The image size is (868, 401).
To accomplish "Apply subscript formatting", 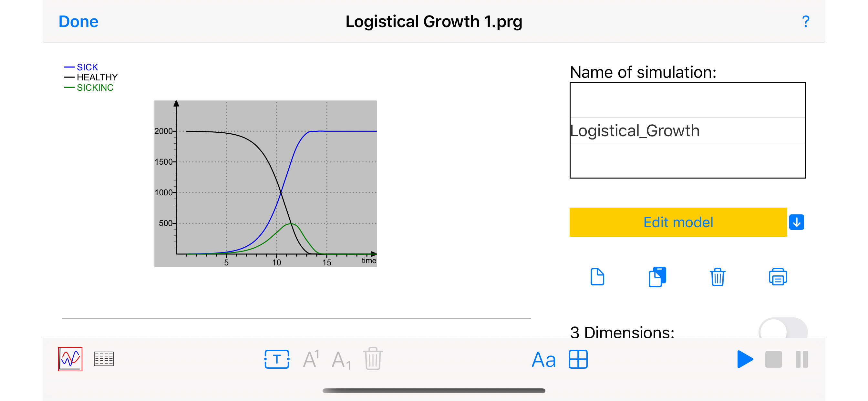I will coord(341,360).
